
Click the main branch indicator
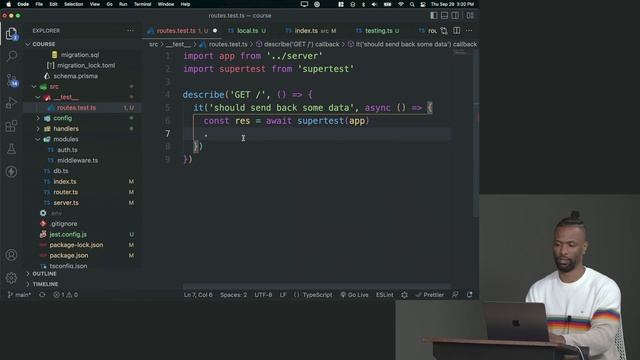[19, 295]
